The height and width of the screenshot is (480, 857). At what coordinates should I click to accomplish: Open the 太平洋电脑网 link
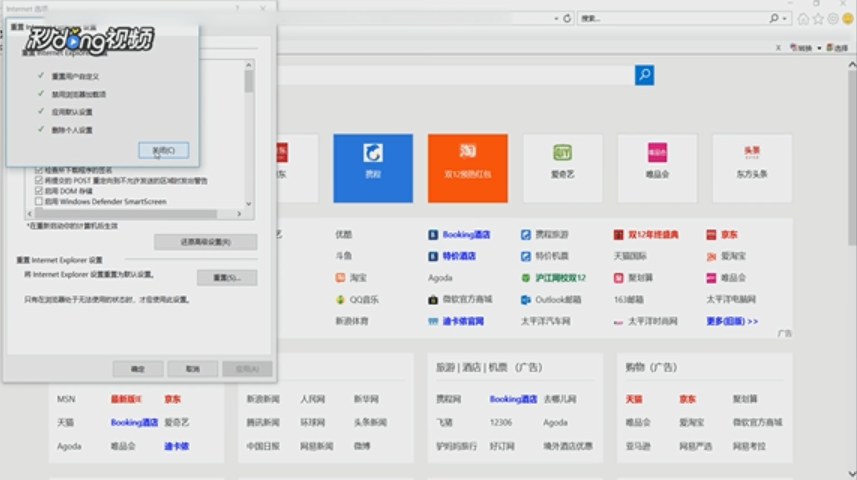pos(731,300)
